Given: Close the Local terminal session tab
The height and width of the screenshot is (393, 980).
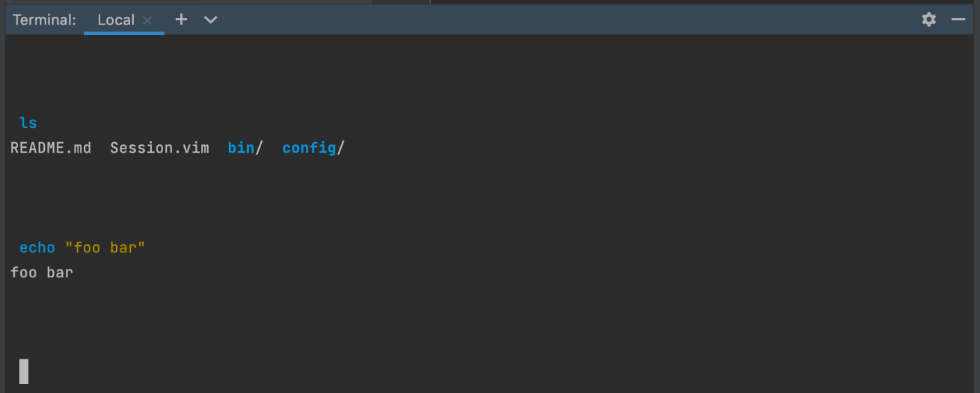Looking at the screenshot, I should [x=147, y=20].
